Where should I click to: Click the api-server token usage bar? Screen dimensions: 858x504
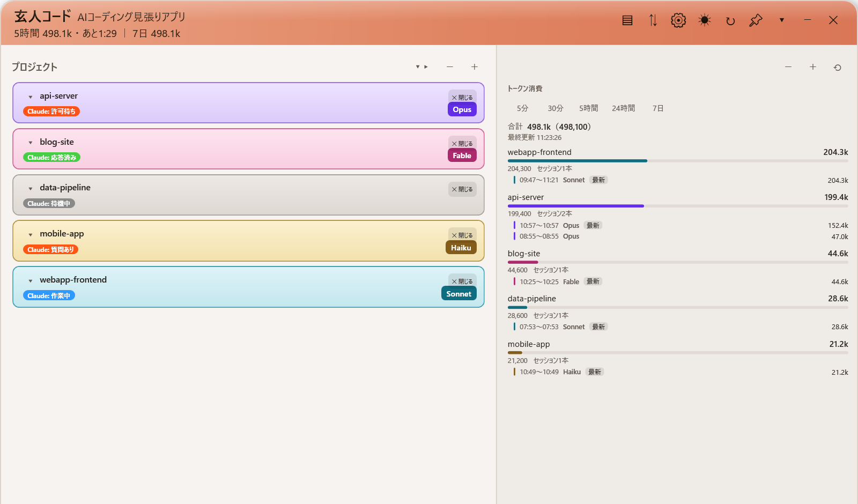click(678, 206)
